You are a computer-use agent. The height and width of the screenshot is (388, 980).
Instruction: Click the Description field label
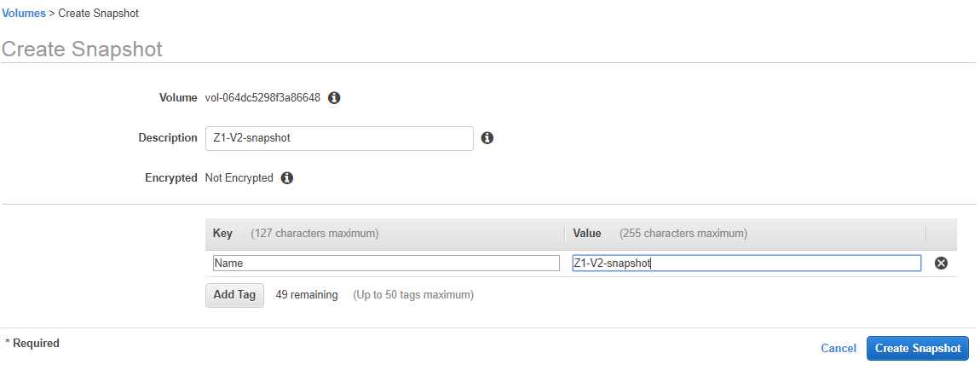click(168, 138)
